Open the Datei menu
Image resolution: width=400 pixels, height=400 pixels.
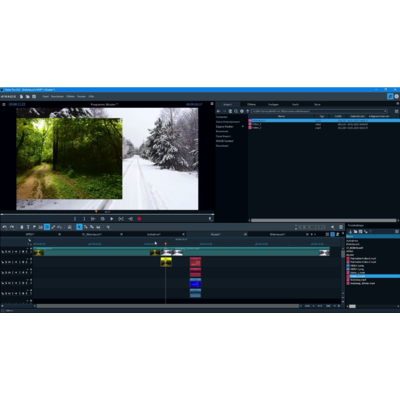pos(46,97)
